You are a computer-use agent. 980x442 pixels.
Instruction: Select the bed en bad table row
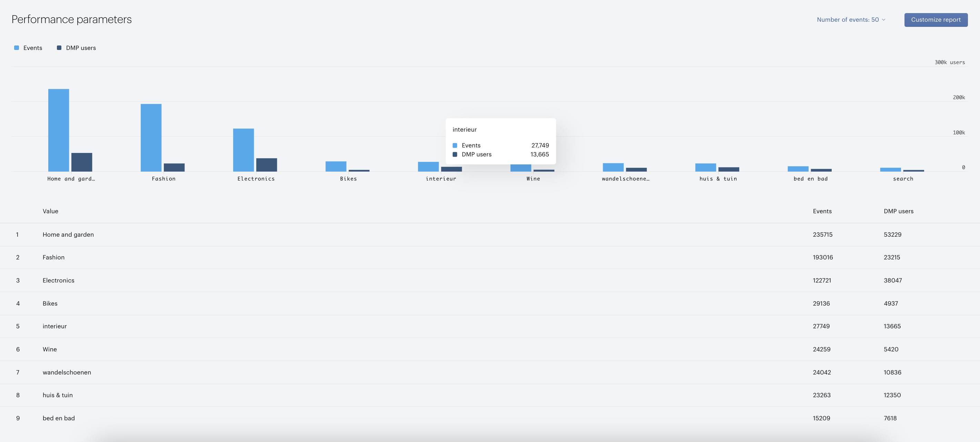coord(490,418)
